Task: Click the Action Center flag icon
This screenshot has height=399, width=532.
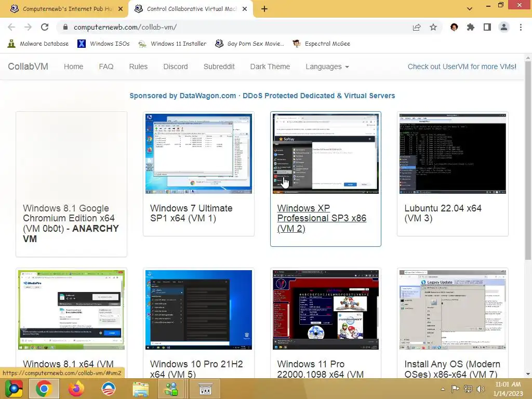Action: 455,389
